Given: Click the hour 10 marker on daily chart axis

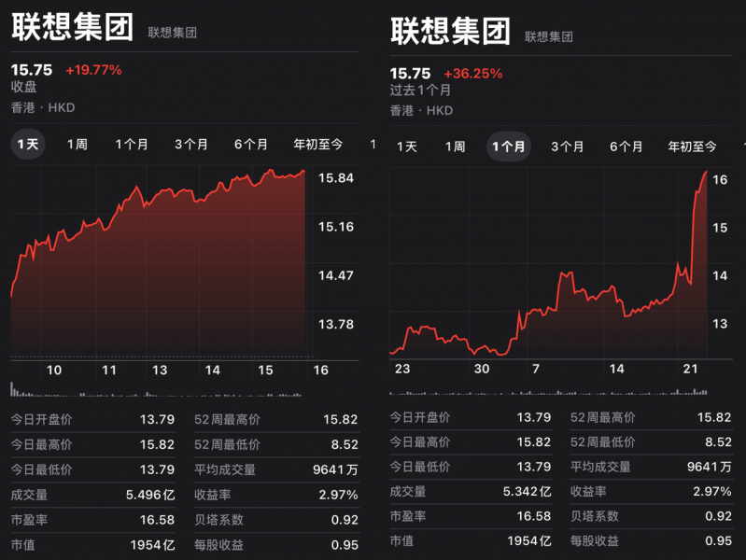Looking at the screenshot, I should pos(54,371).
